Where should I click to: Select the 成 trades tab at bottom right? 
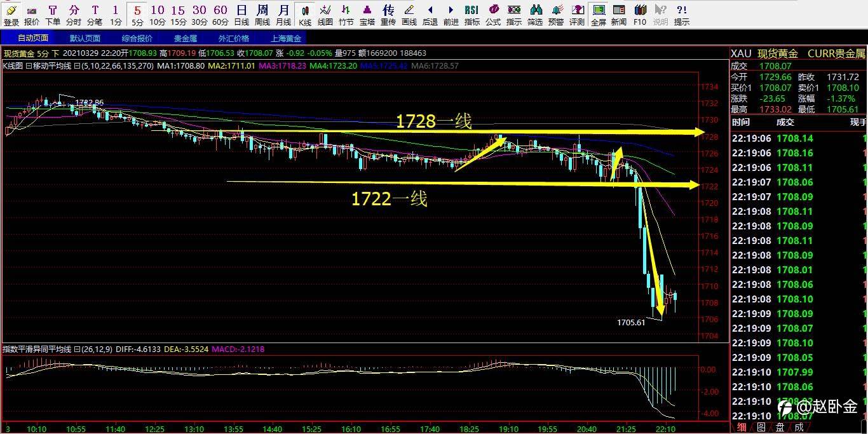[x=799, y=428]
